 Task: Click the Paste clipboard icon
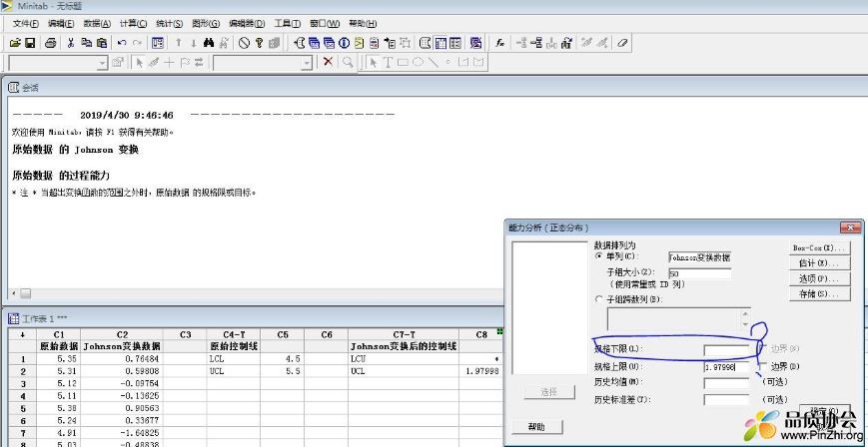click(x=102, y=43)
